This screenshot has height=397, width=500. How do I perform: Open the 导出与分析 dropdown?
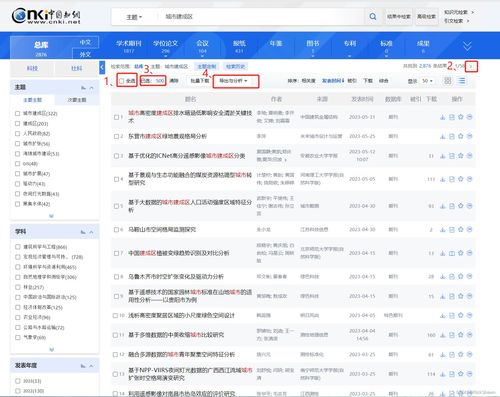[233, 81]
